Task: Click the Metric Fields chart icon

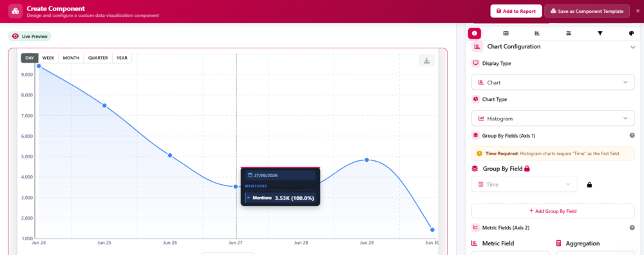Action: pos(476,227)
